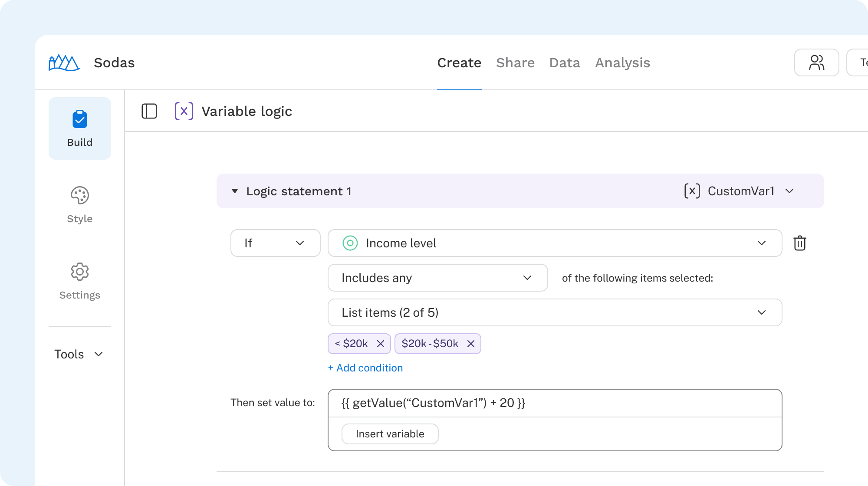Click the CustomVar1 variable icon
Image resolution: width=868 pixels, height=486 pixels.
(692, 191)
